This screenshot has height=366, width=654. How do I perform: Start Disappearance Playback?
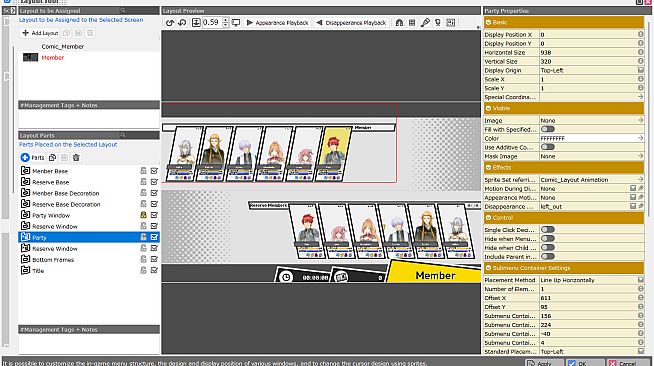(x=351, y=23)
